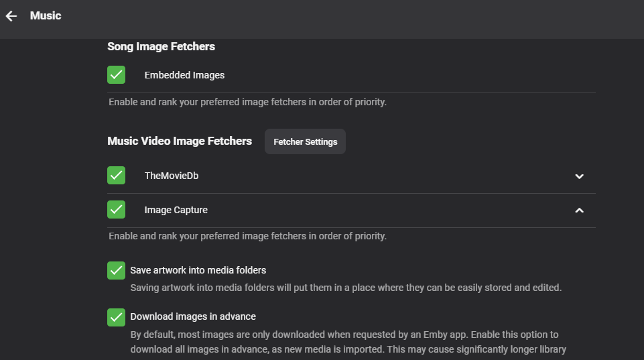
Task: Click the Music Video Image Fetchers heading
Action: (x=180, y=141)
